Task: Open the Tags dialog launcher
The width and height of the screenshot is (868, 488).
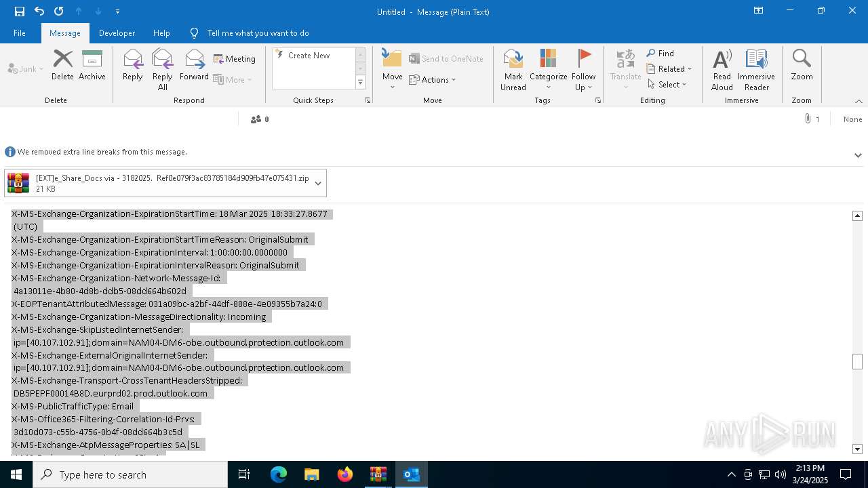Action: coord(598,100)
